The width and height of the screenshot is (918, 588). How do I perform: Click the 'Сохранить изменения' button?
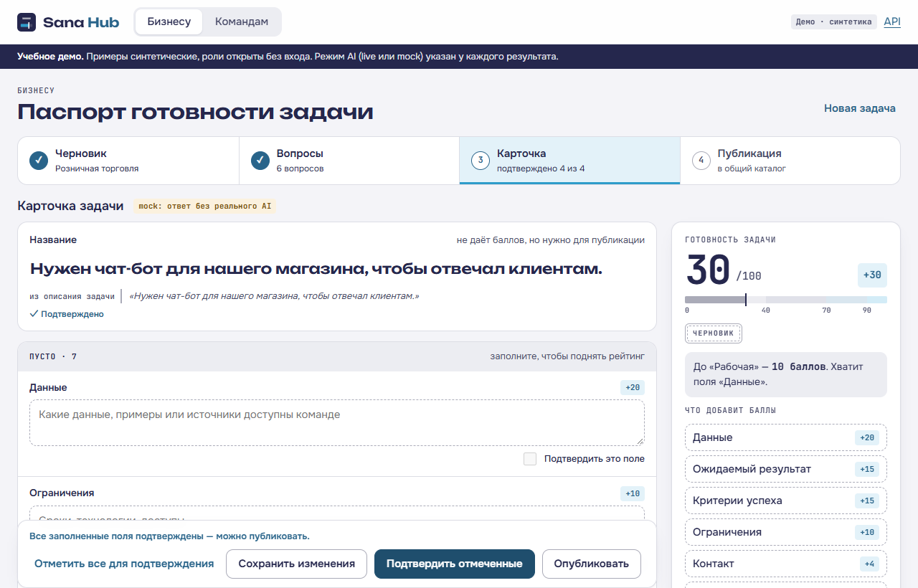297,564
